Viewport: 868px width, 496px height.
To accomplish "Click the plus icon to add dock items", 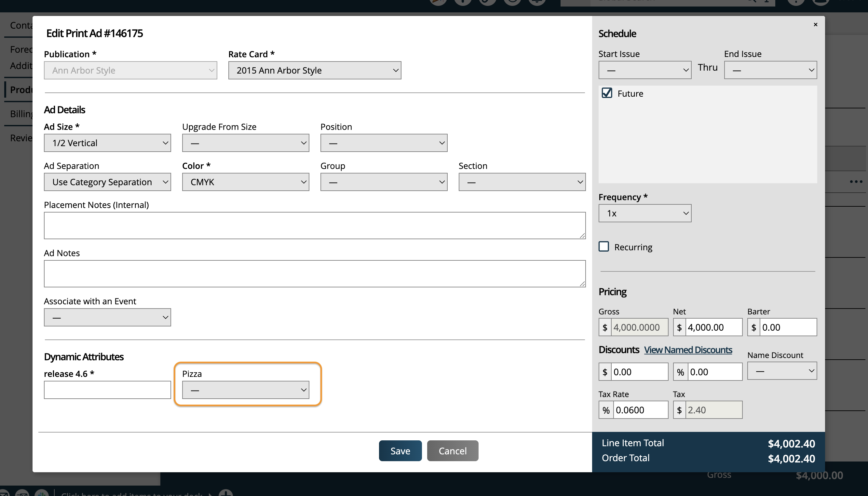I will 226,494.
